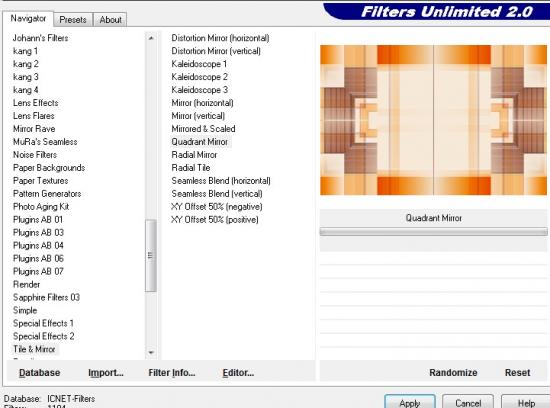Viewport: 550px width, 408px height.
Task: Click the filter list scroll up arrow
Action: point(151,38)
